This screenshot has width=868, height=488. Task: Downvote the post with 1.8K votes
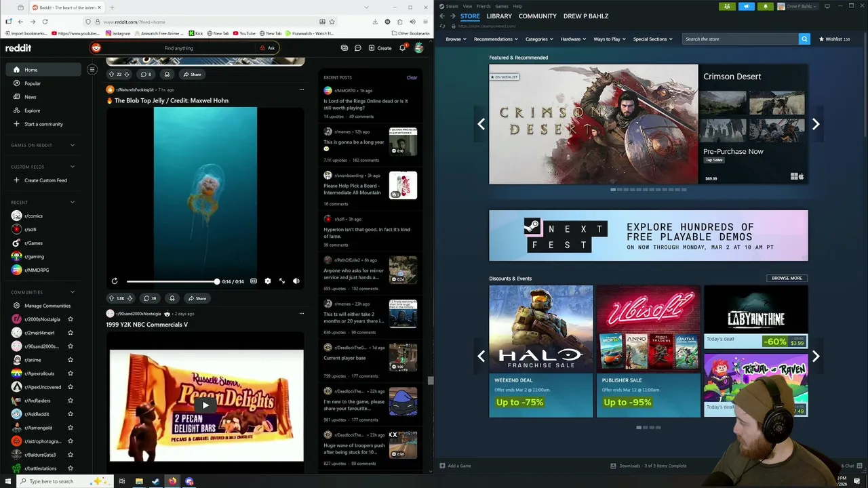tap(130, 298)
